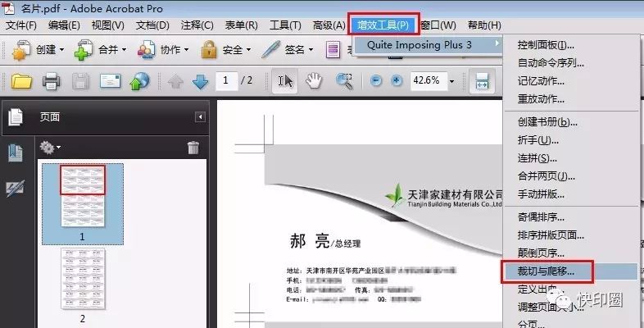Open the 文档(D) menu
644x328 pixels.
(x=152, y=25)
